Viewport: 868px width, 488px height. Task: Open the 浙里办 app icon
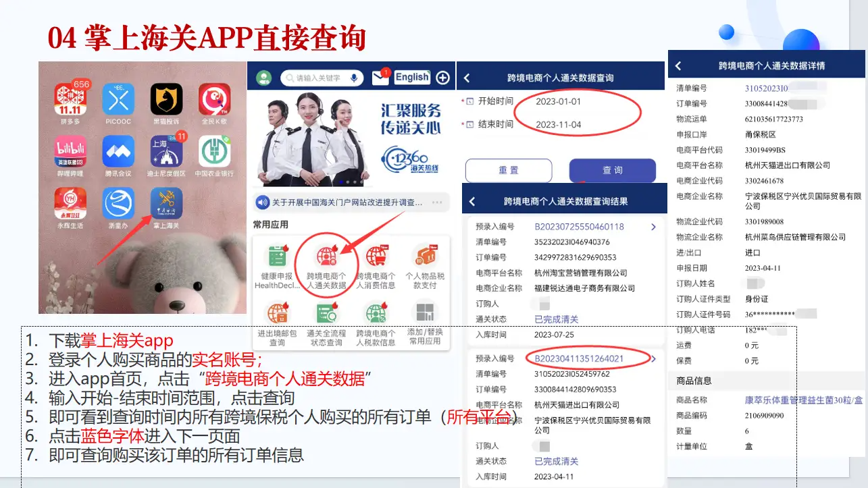pos(118,204)
